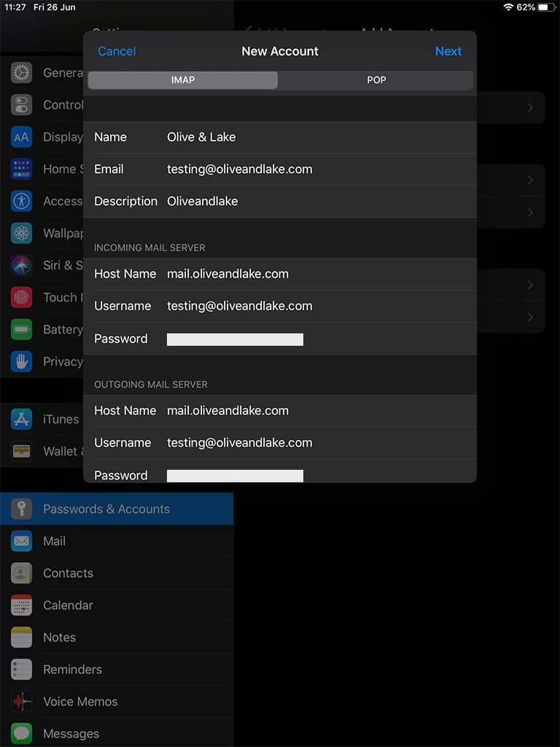
Task: Open Wallpaper flower icon
Action: click(21, 233)
